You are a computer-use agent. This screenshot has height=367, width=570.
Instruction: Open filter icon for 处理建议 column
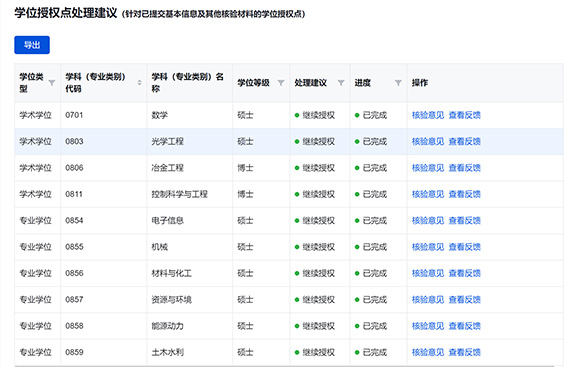click(x=341, y=83)
